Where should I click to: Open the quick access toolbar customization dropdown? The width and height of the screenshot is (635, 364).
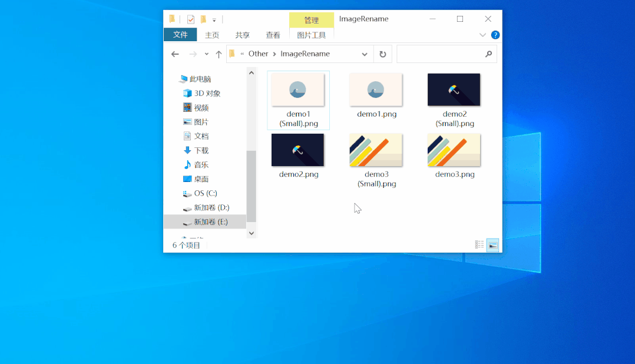[214, 19]
